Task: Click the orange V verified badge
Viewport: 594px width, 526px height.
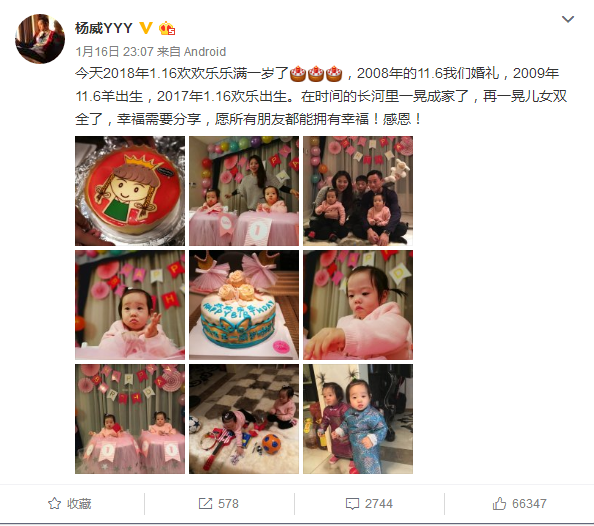Action: point(146,28)
